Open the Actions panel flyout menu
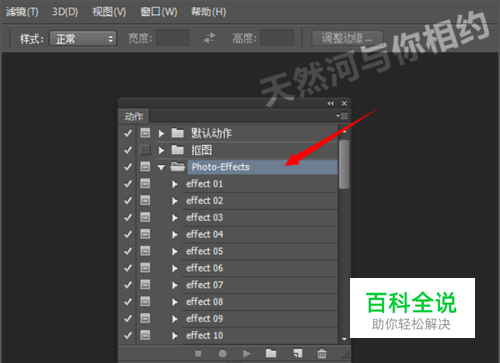500x363 pixels. coord(342,116)
